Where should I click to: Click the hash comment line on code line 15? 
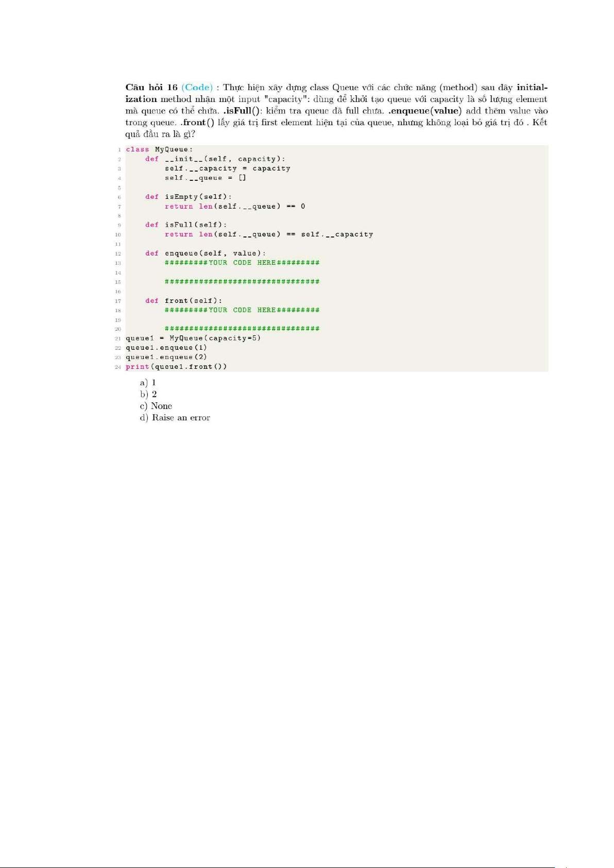click(x=242, y=282)
